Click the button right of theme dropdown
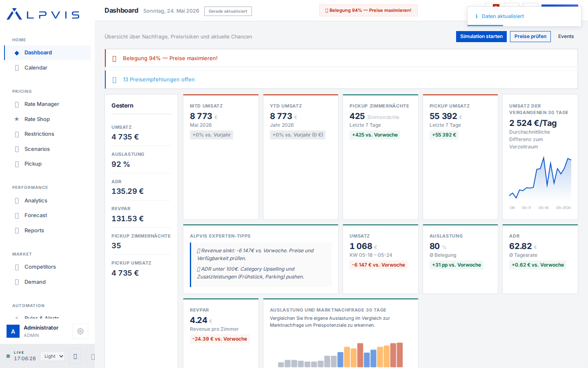This screenshot has width=588, height=368. click(75, 357)
